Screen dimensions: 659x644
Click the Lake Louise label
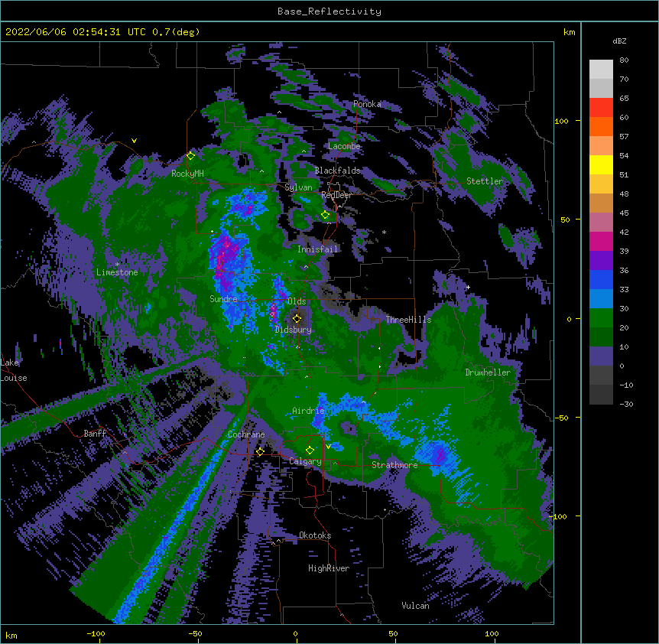point(14,370)
